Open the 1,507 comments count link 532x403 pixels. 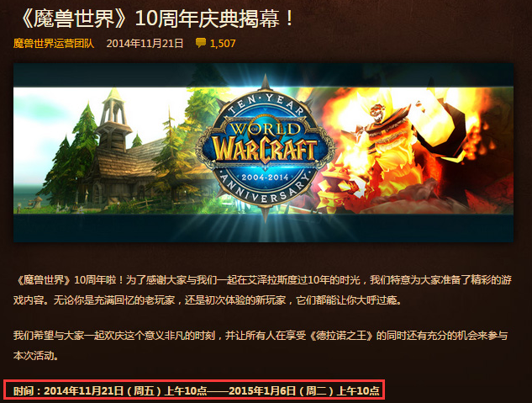[223, 44]
